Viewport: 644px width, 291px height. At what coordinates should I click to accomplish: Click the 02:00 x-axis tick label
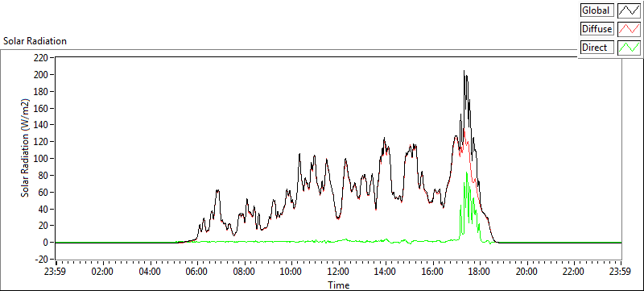[103, 272]
